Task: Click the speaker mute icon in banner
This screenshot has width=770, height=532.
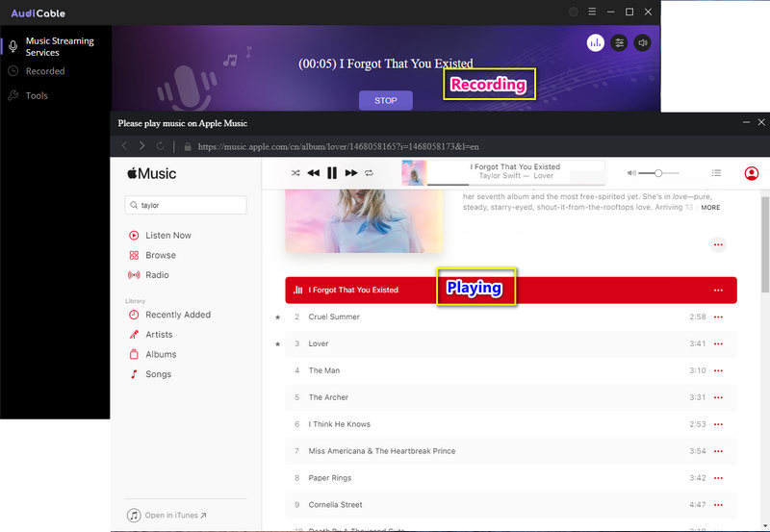Action: tap(642, 42)
